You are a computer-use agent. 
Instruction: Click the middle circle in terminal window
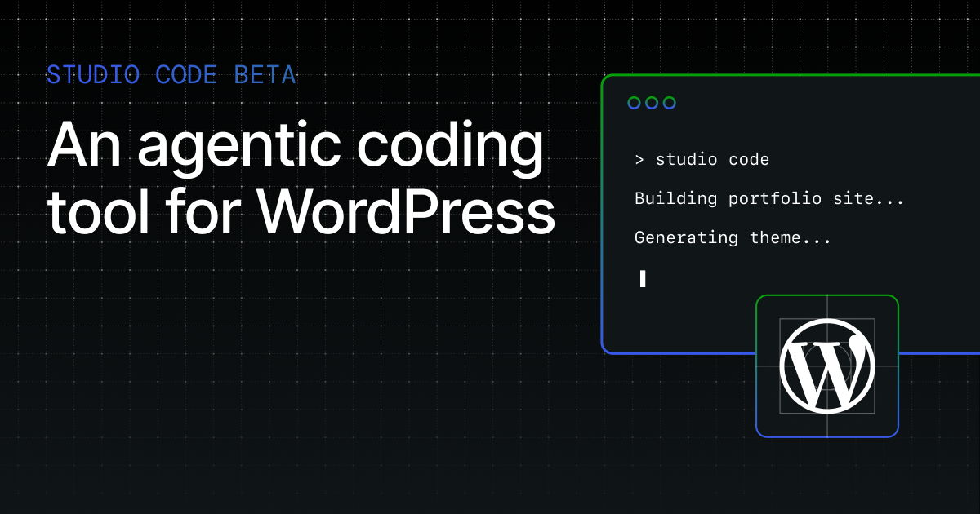(x=652, y=103)
